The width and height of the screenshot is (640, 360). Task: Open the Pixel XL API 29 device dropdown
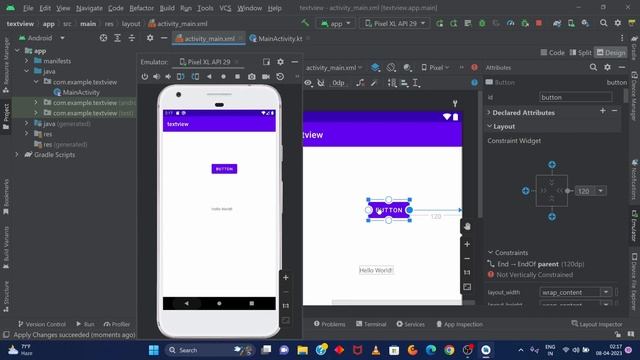click(x=395, y=24)
